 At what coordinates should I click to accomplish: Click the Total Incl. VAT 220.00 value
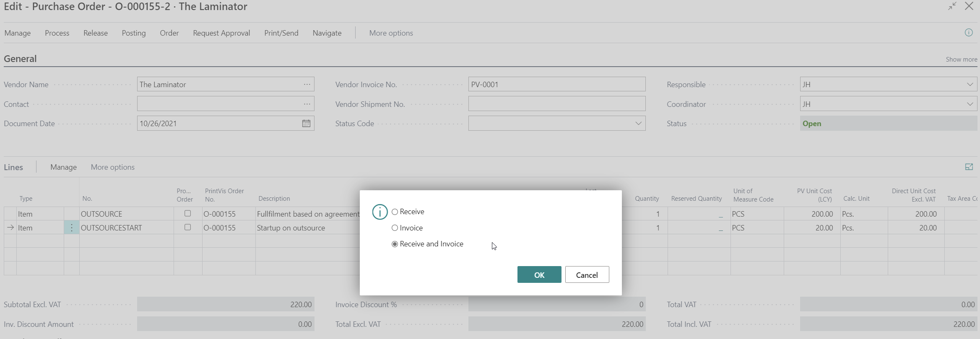[889, 324]
